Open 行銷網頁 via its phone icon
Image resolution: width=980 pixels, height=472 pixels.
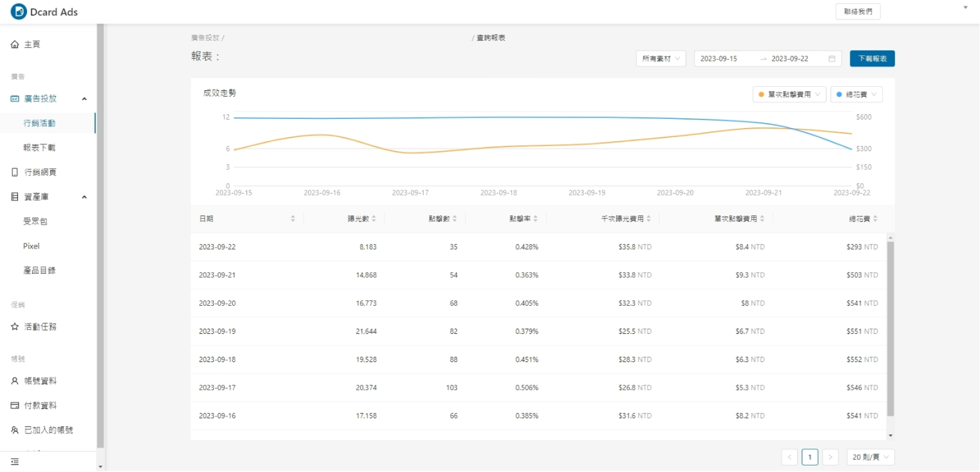[x=15, y=172]
